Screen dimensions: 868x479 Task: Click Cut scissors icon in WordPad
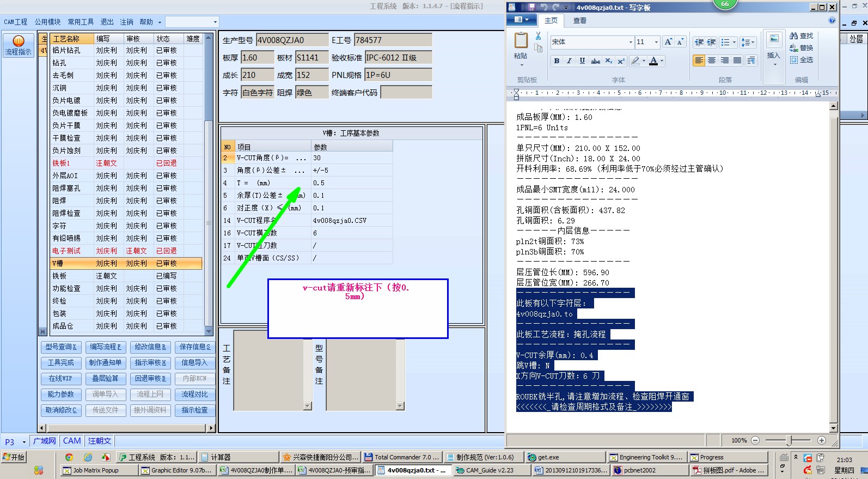point(538,36)
